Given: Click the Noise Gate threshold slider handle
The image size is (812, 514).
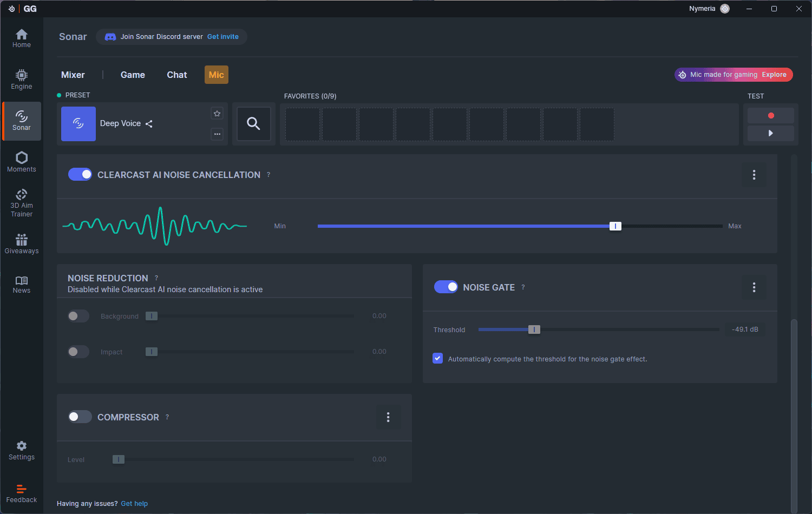Looking at the screenshot, I should click(x=534, y=330).
